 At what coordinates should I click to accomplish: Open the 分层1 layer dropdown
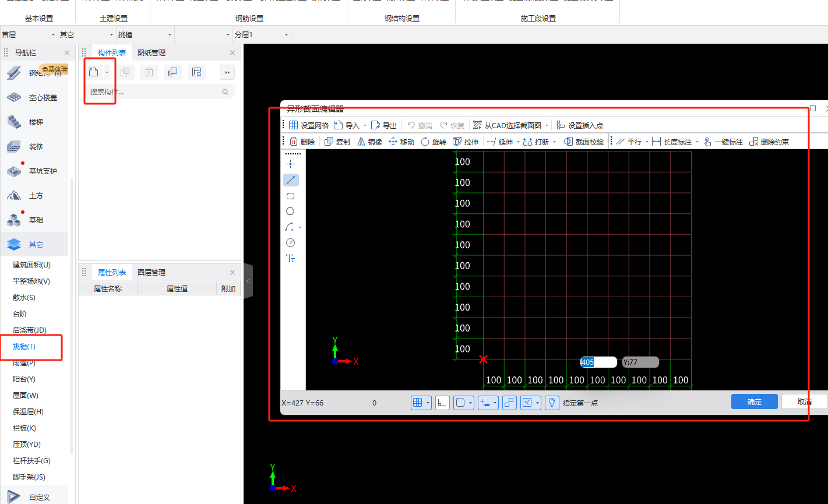point(262,35)
